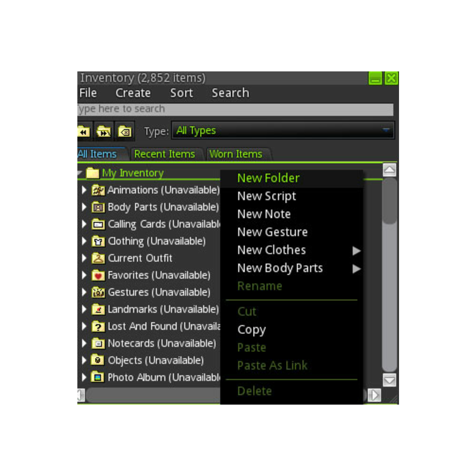
Task: Collapse the My Inventory folder
Action: pyautogui.click(x=79, y=173)
